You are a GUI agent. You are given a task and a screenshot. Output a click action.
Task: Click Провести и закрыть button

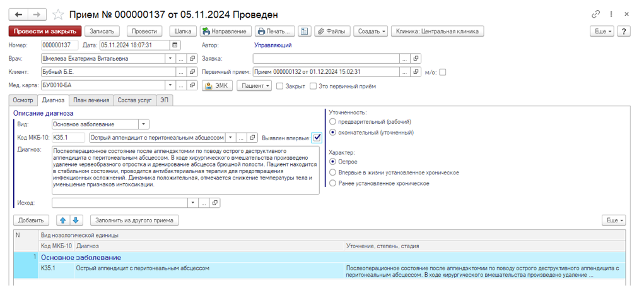tap(45, 32)
